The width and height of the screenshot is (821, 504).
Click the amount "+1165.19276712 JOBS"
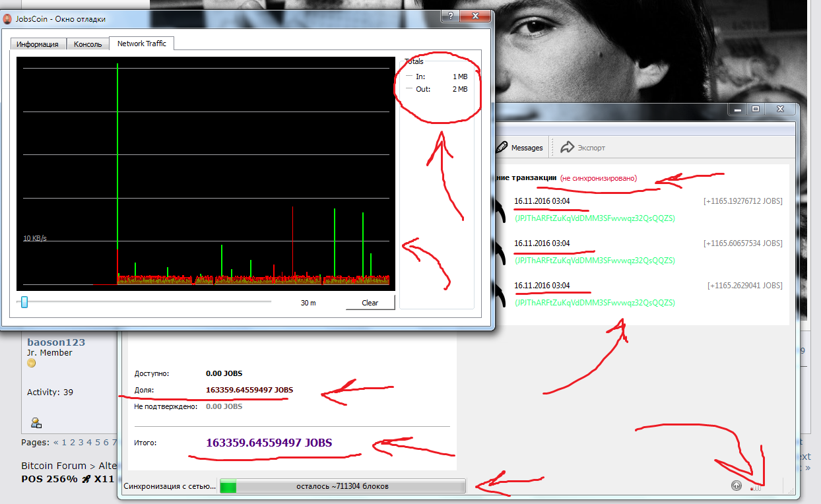click(x=743, y=201)
